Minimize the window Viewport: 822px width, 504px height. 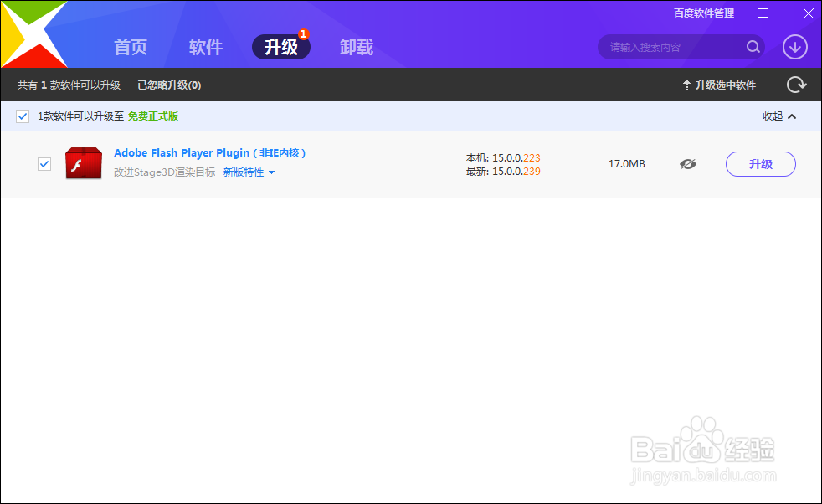[x=786, y=13]
